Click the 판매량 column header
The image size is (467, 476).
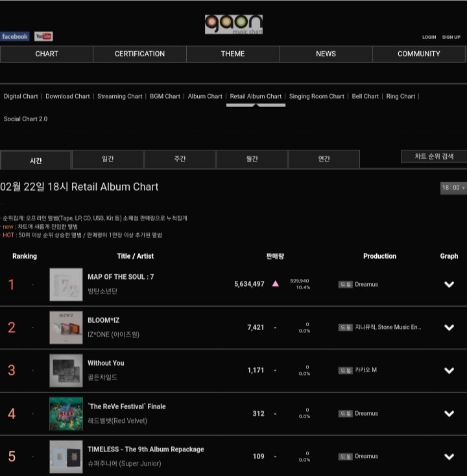tap(275, 256)
